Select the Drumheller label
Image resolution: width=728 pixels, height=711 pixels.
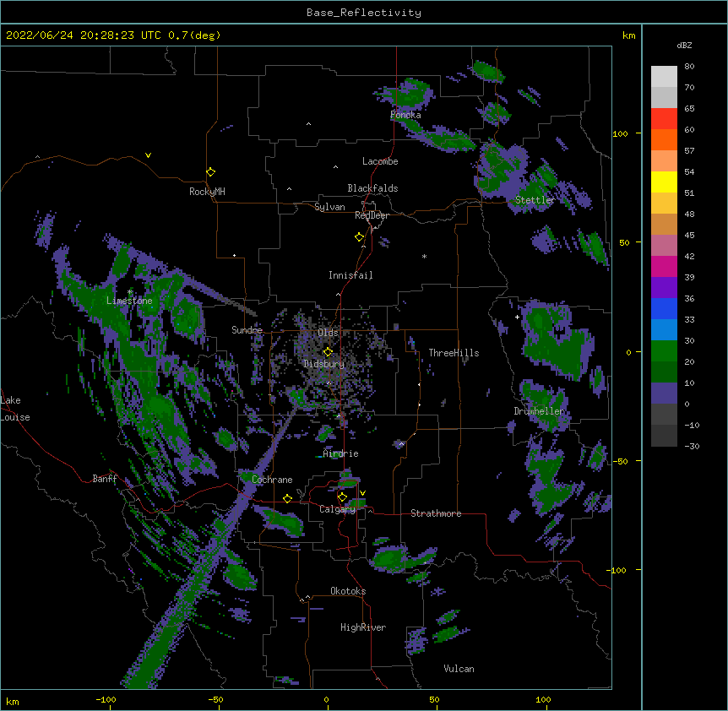coord(540,411)
